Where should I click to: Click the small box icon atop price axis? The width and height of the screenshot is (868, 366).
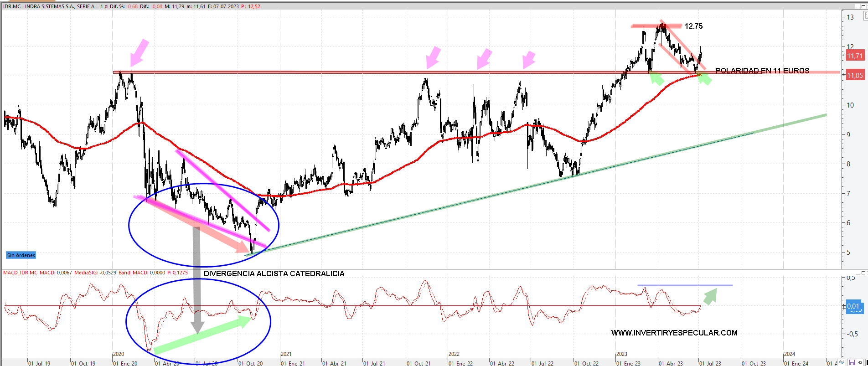coord(865,16)
